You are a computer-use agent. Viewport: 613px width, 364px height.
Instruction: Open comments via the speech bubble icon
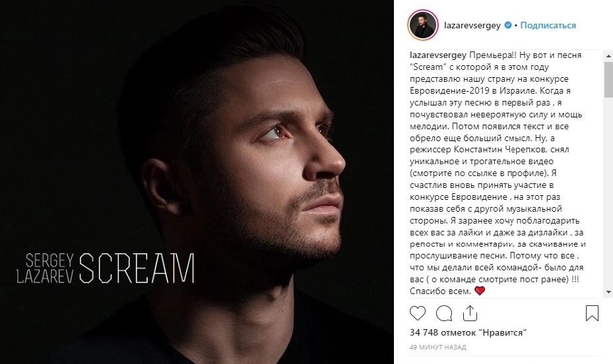click(443, 313)
